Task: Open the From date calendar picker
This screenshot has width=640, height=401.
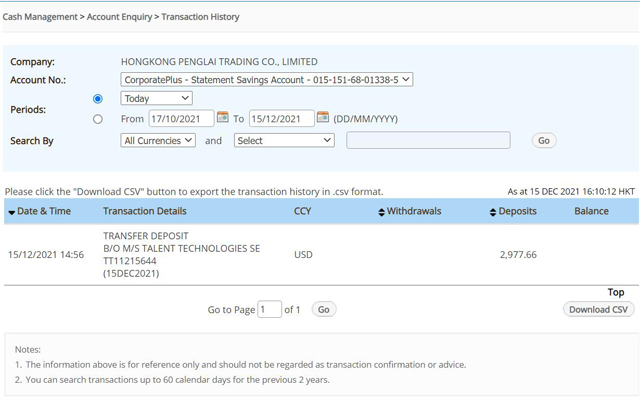Action: (222, 117)
